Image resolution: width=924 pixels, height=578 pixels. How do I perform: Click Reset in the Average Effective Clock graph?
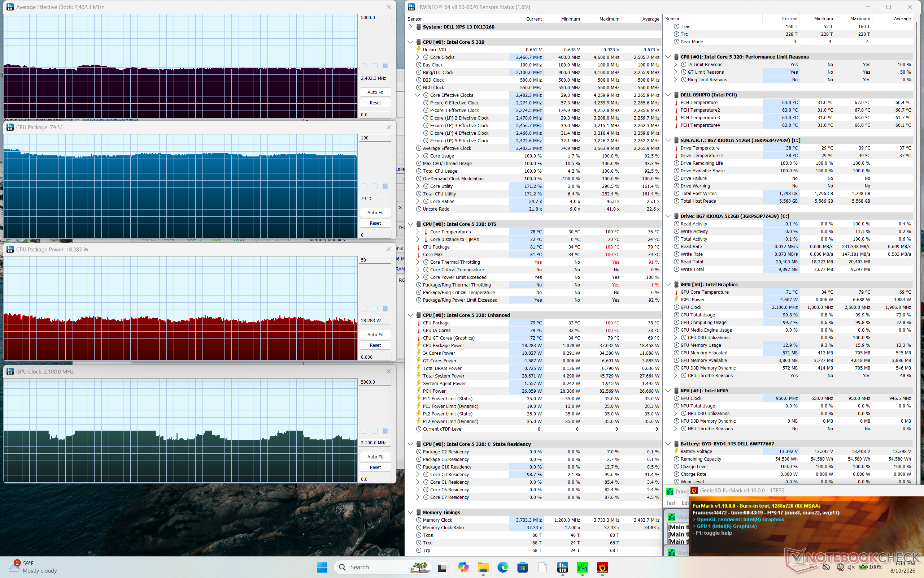[375, 103]
